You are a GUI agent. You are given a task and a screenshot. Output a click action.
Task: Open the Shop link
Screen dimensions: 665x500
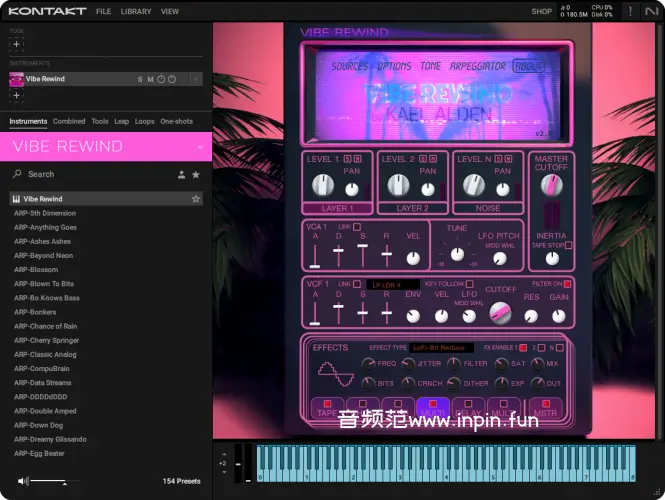click(541, 12)
